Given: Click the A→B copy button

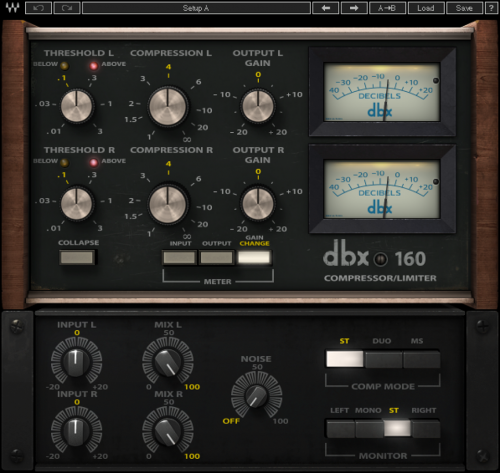Looking at the screenshot, I should [387, 8].
